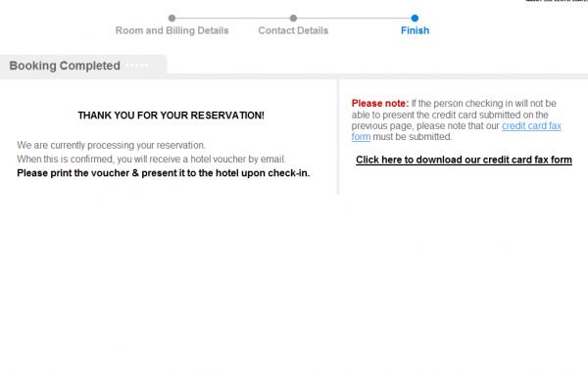
Task: Click here to download credit card fax form
Action: [464, 160]
